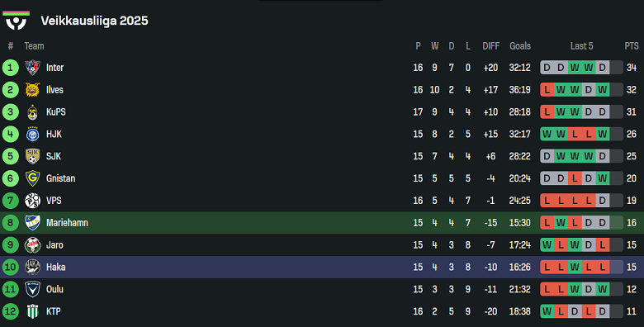Select the Jaro club badge
Viewport: 644px width, 327px height.
point(32,245)
